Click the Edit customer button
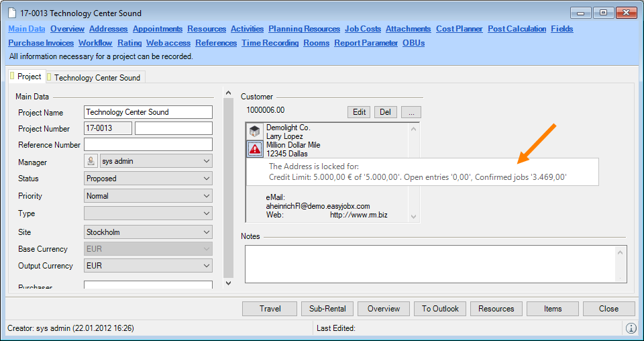 pyautogui.click(x=359, y=112)
